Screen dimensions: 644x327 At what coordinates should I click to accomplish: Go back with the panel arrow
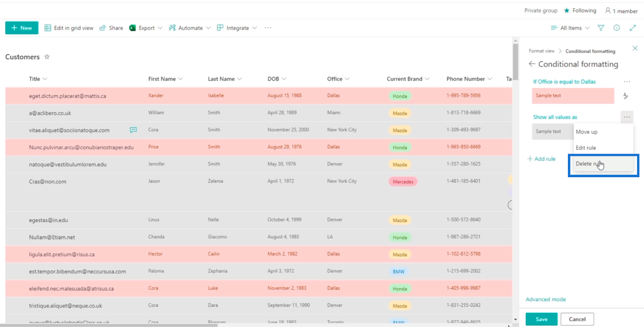coord(532,64)
